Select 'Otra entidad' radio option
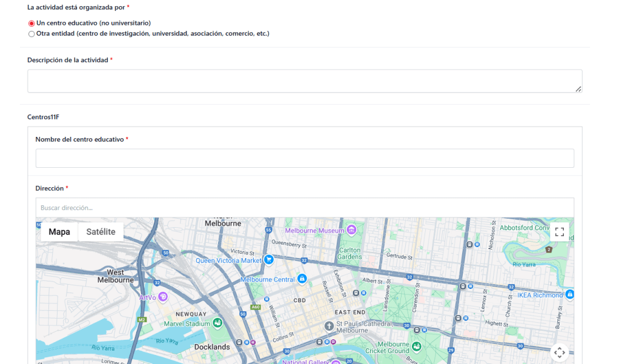The height and width of the screenshot is (364, 619). click(x=31, y=34)
